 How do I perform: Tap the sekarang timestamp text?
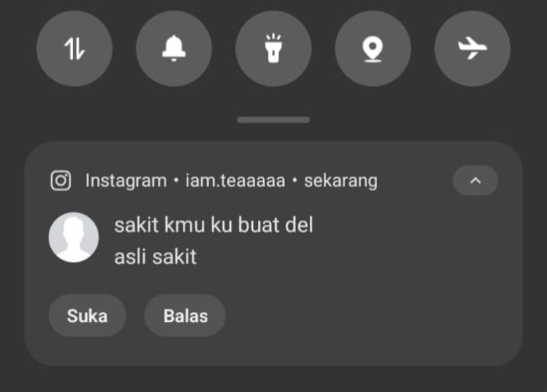(341, 181)
